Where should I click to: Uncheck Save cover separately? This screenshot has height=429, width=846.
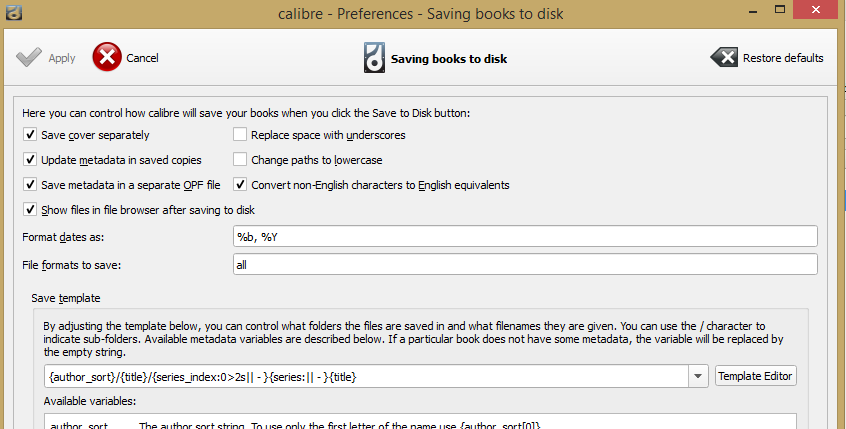click(30, 134)
